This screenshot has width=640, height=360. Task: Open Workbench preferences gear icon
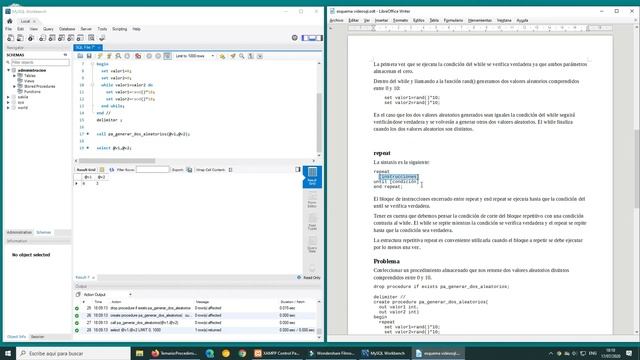coord(295,38)
